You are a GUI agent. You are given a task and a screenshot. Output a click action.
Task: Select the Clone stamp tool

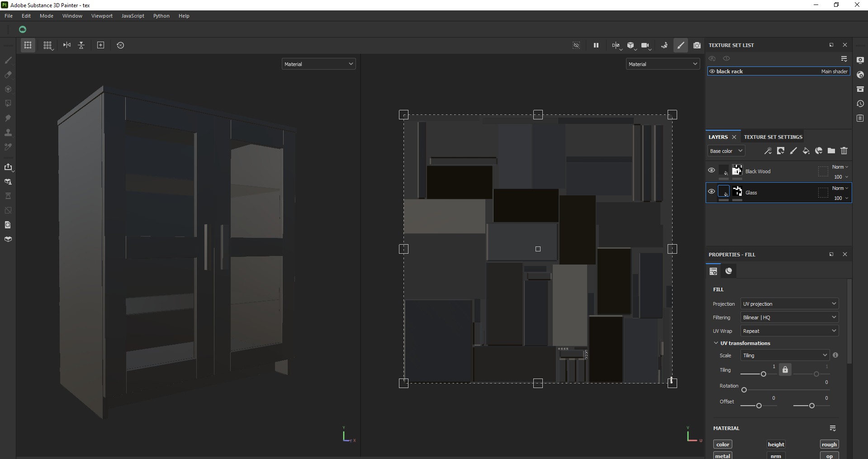[8, 132]
